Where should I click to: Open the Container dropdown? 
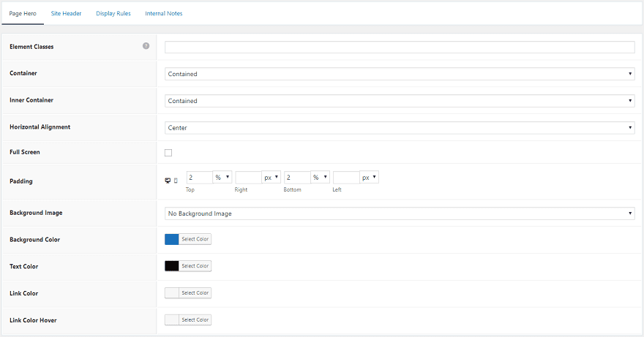(400, 74)
